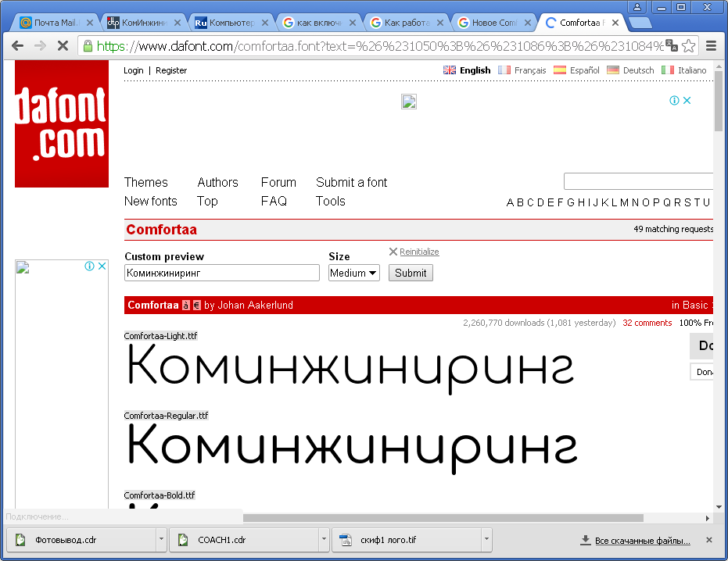Open the Tools page
728x561 pixels.
pyautogui.click(x=331, y=201)
